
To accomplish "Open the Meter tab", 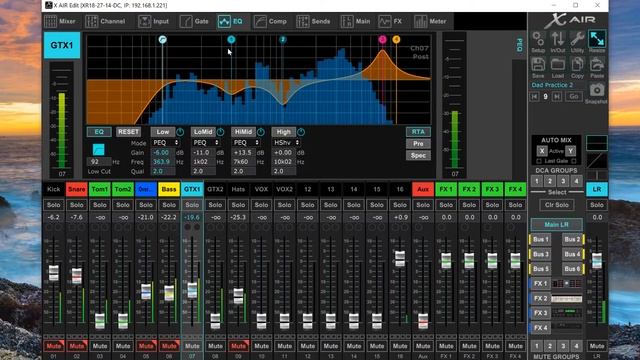I will coord(430,21).
